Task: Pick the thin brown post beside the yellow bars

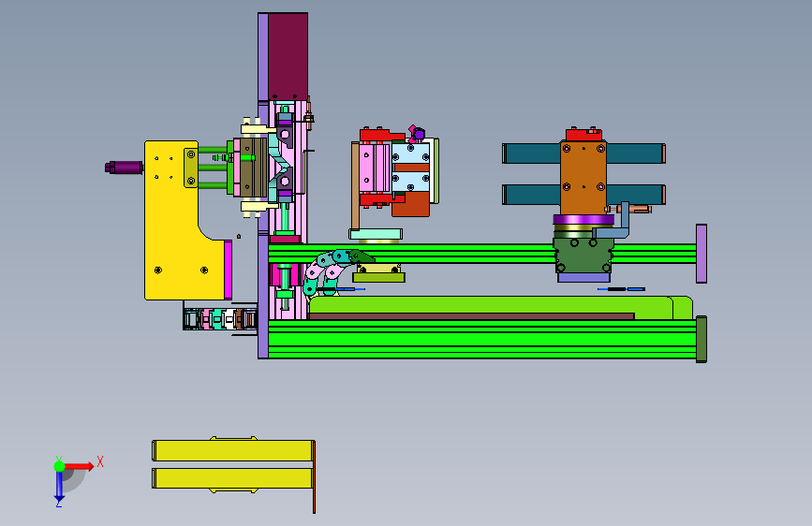Action: pos(314,476)
